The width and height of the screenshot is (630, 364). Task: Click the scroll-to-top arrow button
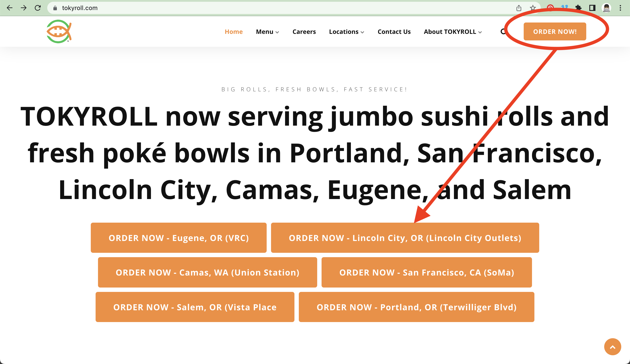[x=612, y=347]
